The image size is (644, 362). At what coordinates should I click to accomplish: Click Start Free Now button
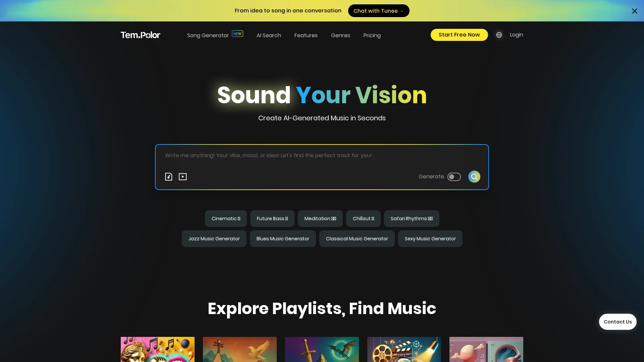click(x=459, y=35)
